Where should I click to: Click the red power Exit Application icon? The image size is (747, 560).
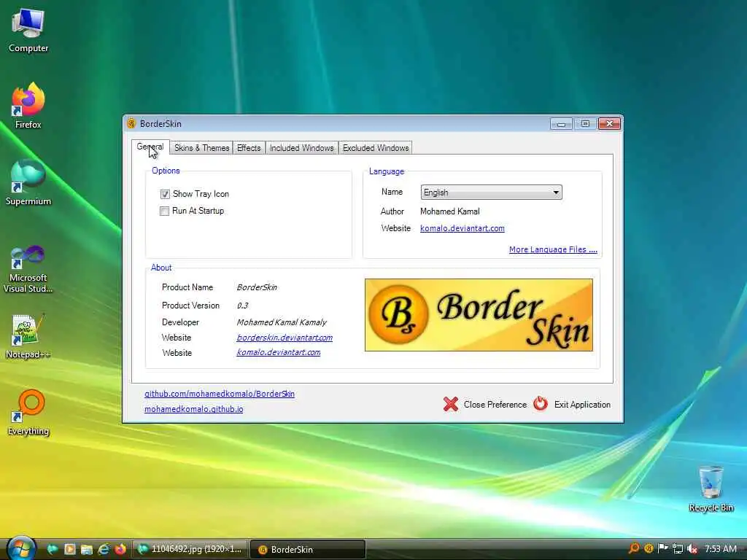point(541,404)
